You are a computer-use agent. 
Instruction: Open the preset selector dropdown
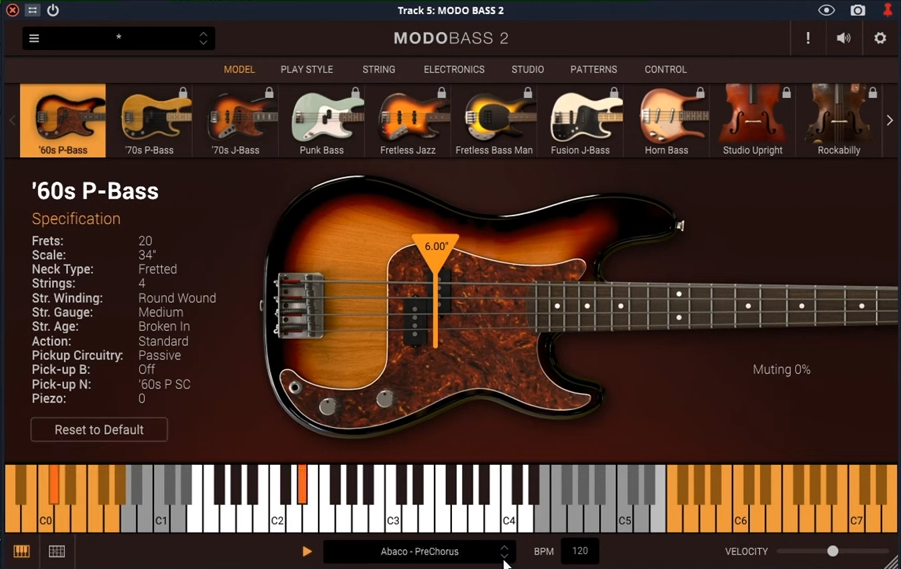119,39
